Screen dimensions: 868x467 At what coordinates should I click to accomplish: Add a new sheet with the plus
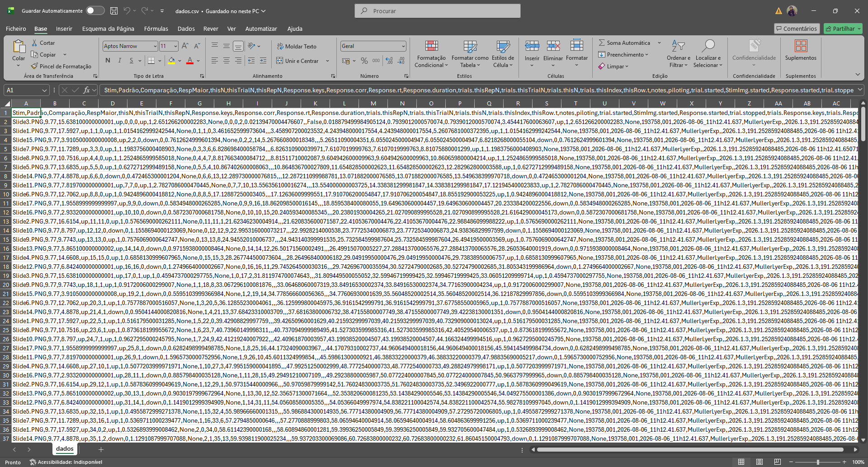pos(101,449)
